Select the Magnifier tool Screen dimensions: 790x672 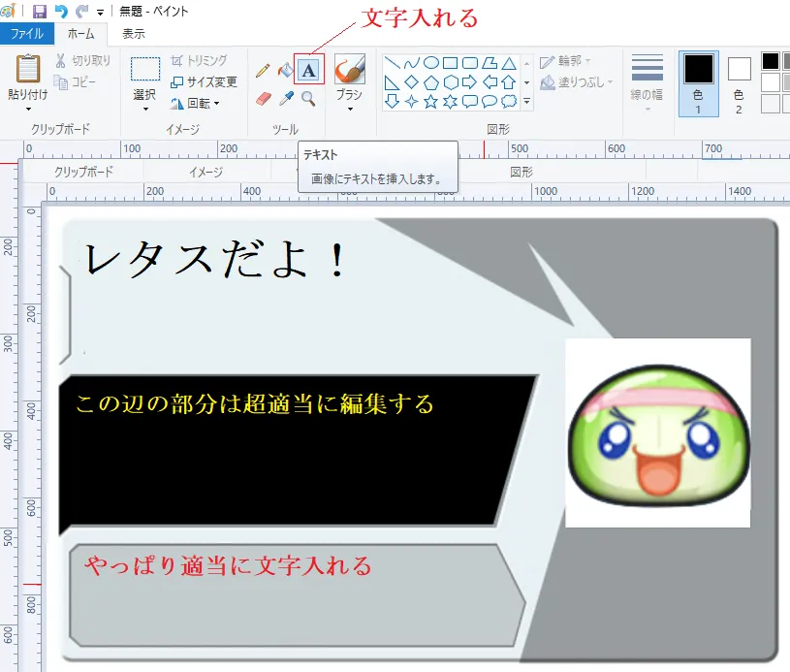pos(308,99)
